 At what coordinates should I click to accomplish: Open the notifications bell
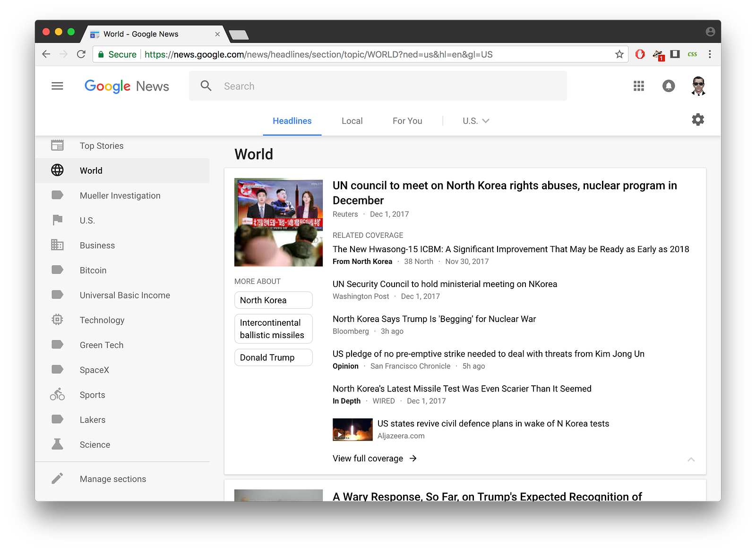point(669,86)
